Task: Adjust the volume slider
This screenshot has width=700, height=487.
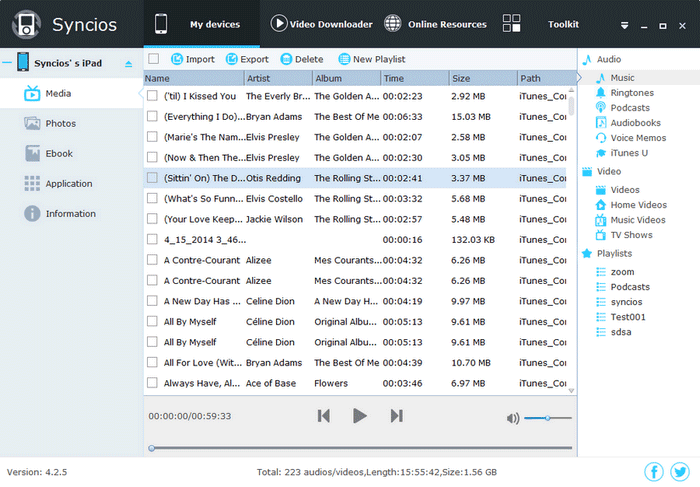Action: (x=548, y=418)
